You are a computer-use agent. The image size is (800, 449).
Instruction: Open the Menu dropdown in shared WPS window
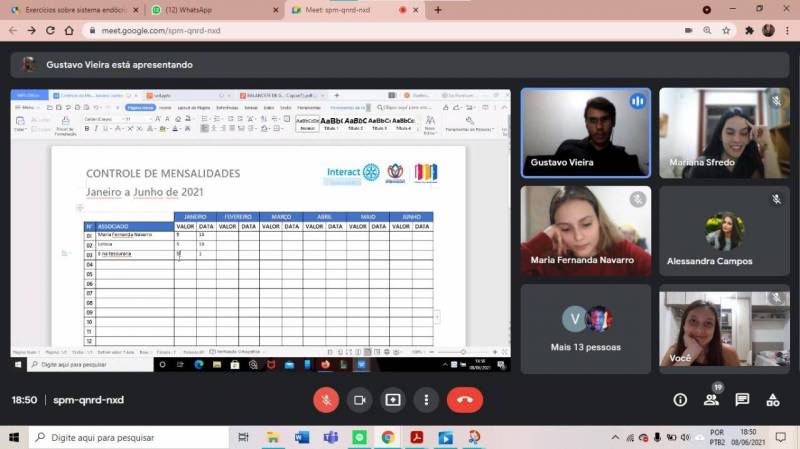pos(27,108)
